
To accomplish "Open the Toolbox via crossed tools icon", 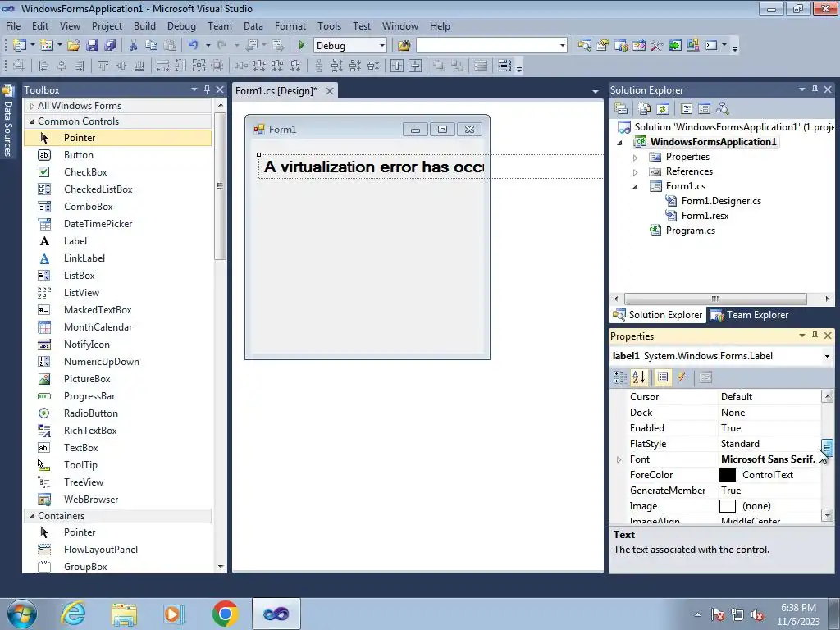I will coord(657,46).
